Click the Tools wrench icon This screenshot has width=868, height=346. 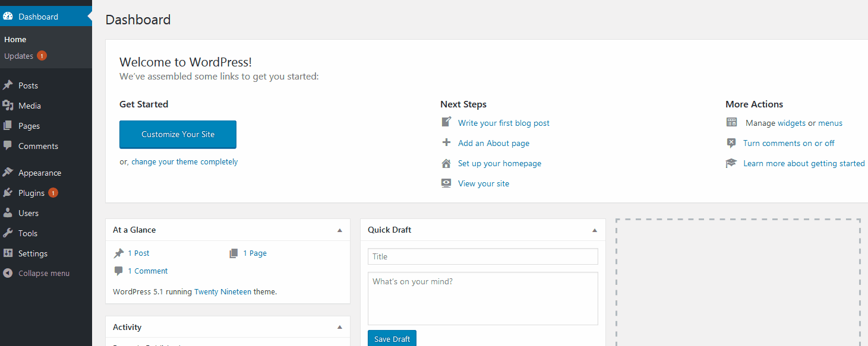pos(8,233)
